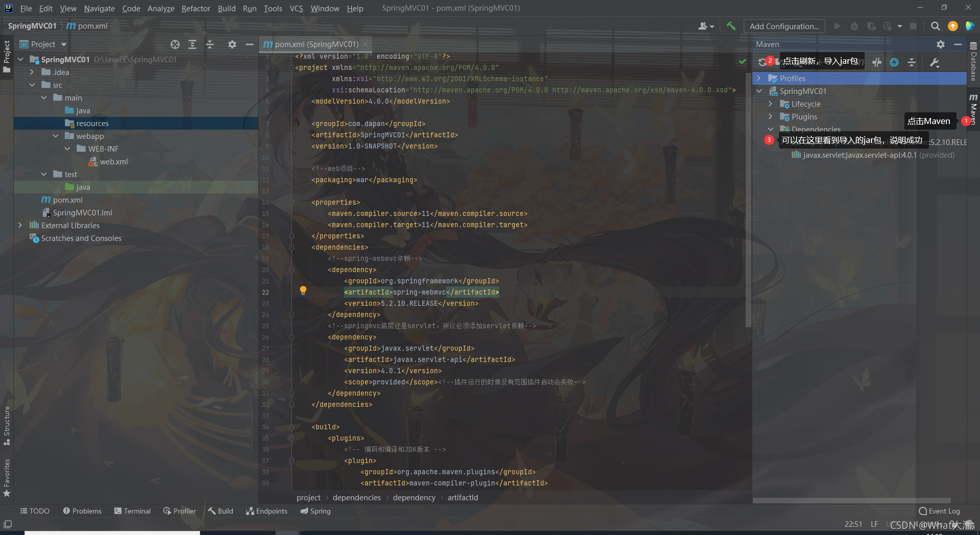The width and height of the screenshot is (980, 535).
Task: Expand External Libraries in Project tree
Action: pyautogui.click(x=20, y=225)
